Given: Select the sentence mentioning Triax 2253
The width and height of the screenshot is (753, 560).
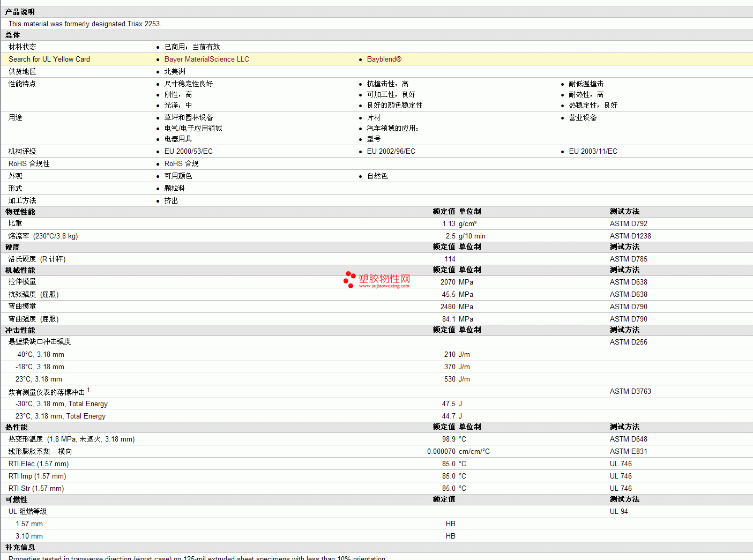Looking at the screenshot, I should [85, 24].
